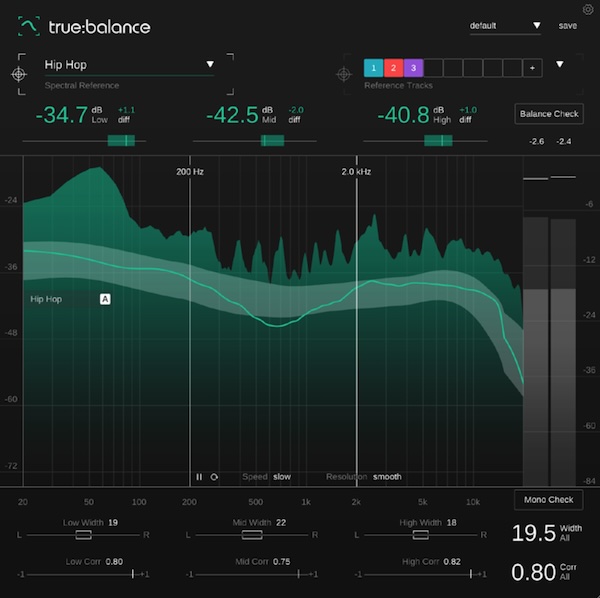The image size is (600, 598).
Task: Click the Reference Tracks target crosshair icon
Action: (x=344, y=74)
